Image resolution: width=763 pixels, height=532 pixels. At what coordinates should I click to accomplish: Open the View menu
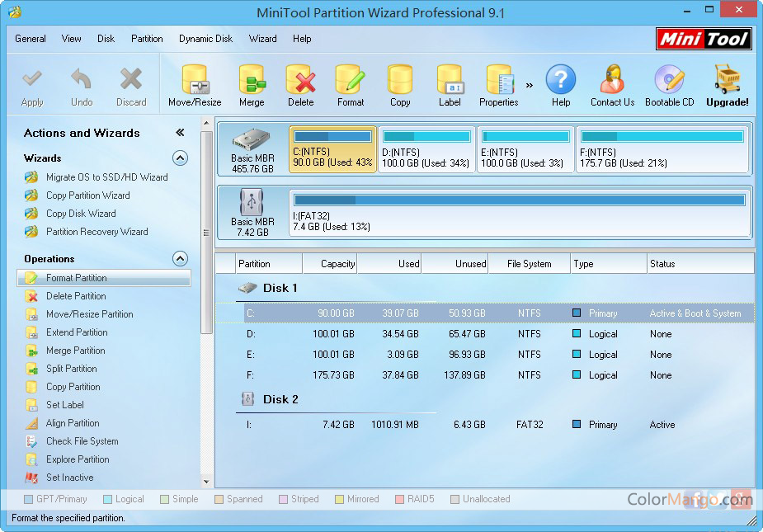click(71, 39)
